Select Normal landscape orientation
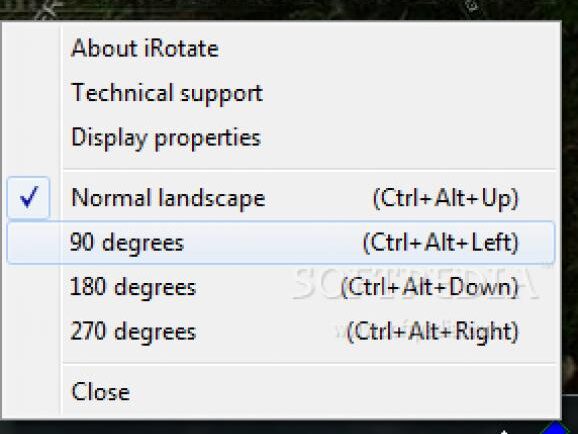 pos(168,198)
